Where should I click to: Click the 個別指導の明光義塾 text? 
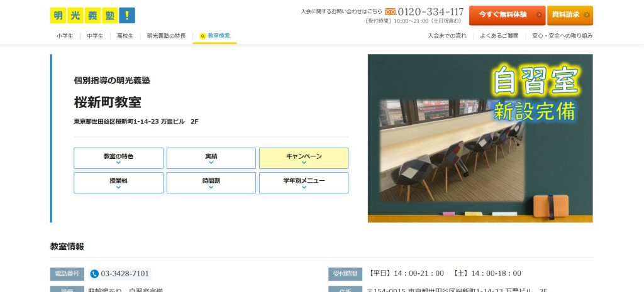112,81
